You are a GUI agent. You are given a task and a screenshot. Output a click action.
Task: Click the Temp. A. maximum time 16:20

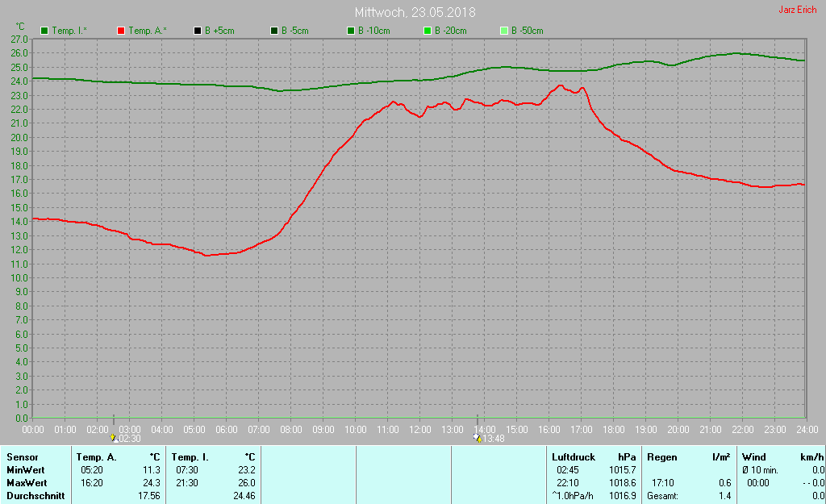pyautogui.click(x=92, y=483)
